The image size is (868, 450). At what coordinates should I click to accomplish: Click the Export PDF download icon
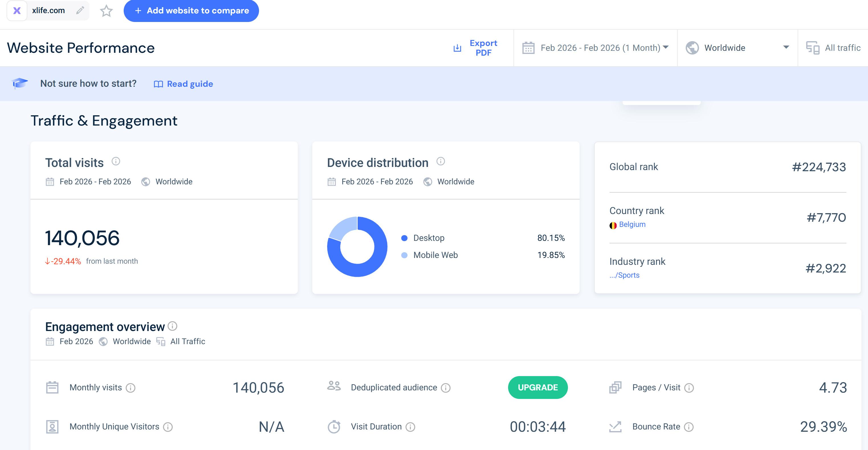coord(457,48)
